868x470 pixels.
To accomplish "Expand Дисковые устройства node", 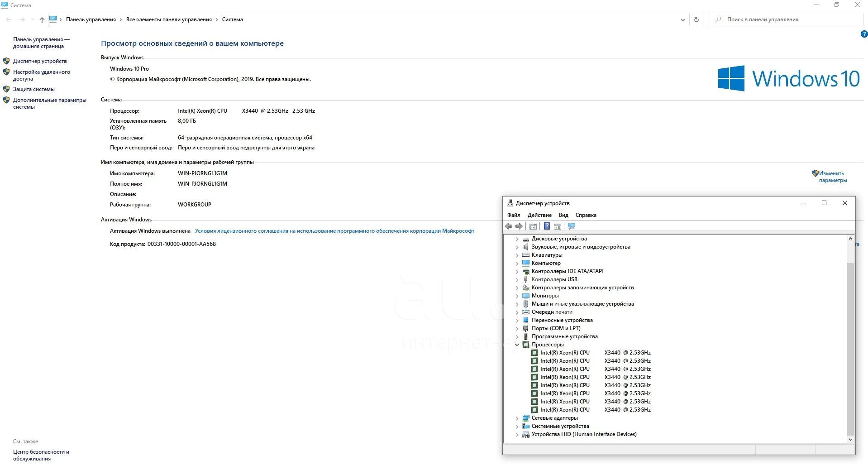I will tap(517, 239).
